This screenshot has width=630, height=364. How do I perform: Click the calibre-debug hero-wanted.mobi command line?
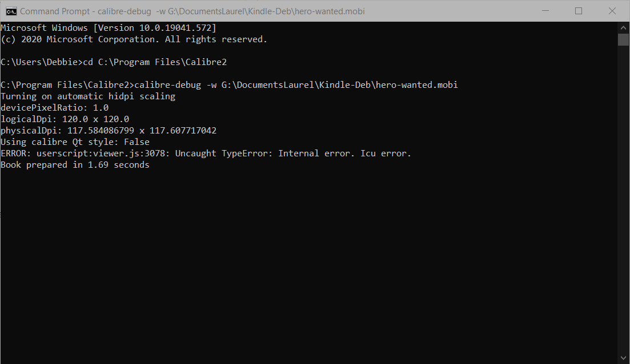click(229, 85)
